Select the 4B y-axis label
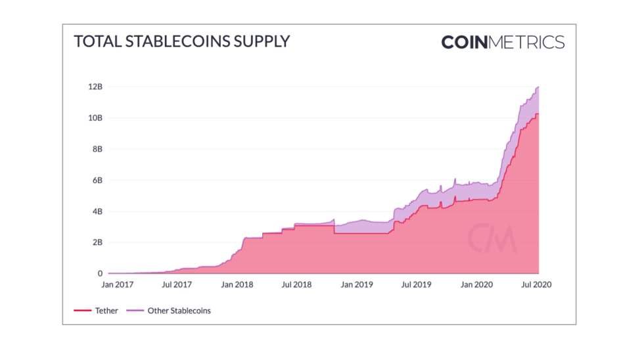644x346 pixels. (x=97, y=211)
